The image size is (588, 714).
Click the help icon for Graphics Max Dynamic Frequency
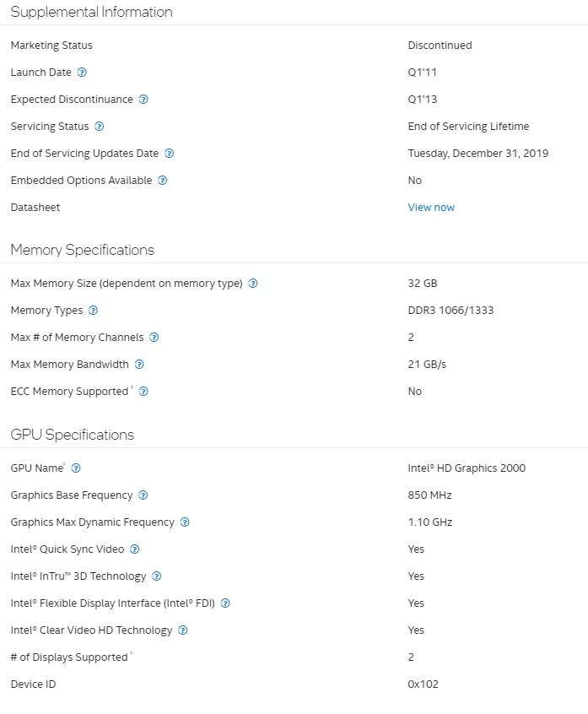click(x=185, y=522)
